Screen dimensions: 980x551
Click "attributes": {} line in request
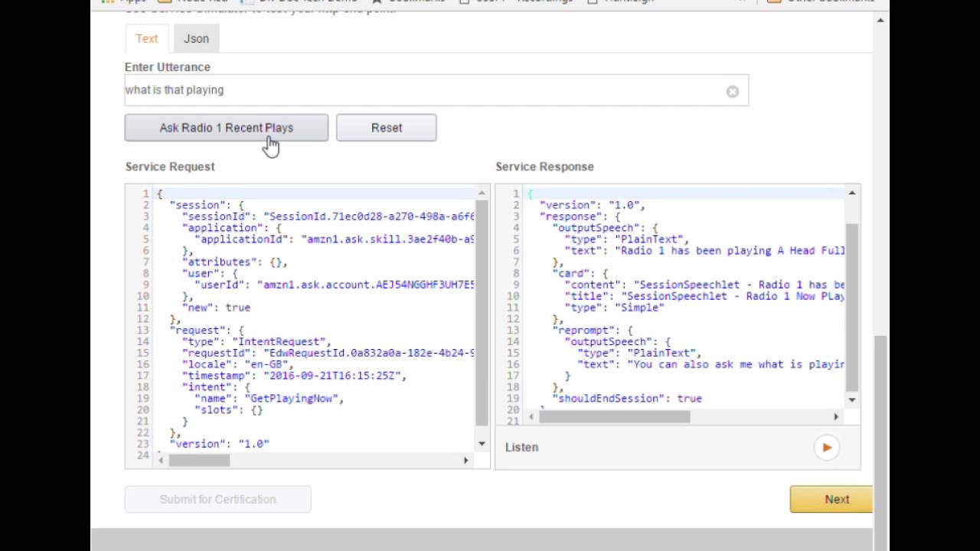click(x=234, y=262)
